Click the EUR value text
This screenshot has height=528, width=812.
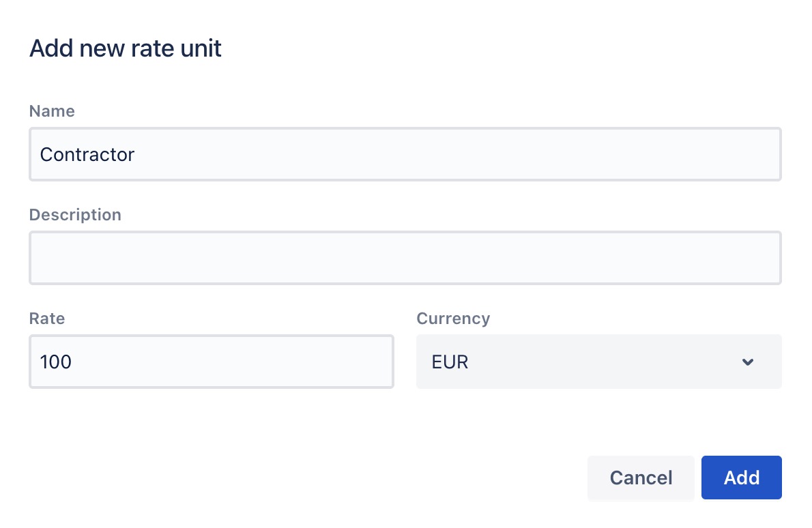pos(450,362)
